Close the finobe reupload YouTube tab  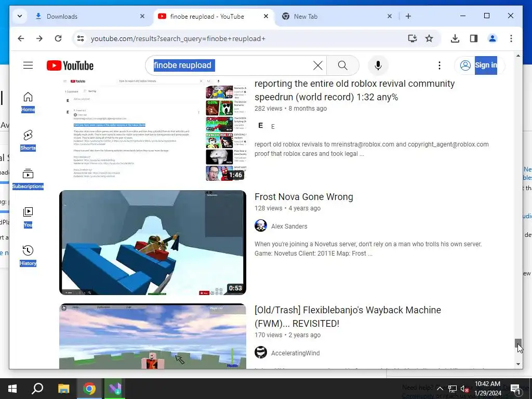(x=266, y=16)
